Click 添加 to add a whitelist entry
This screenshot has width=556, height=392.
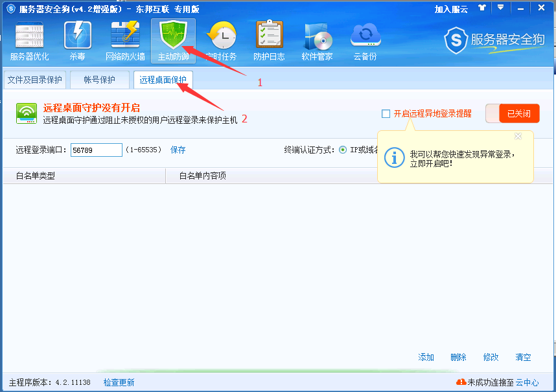pos(426,357)
